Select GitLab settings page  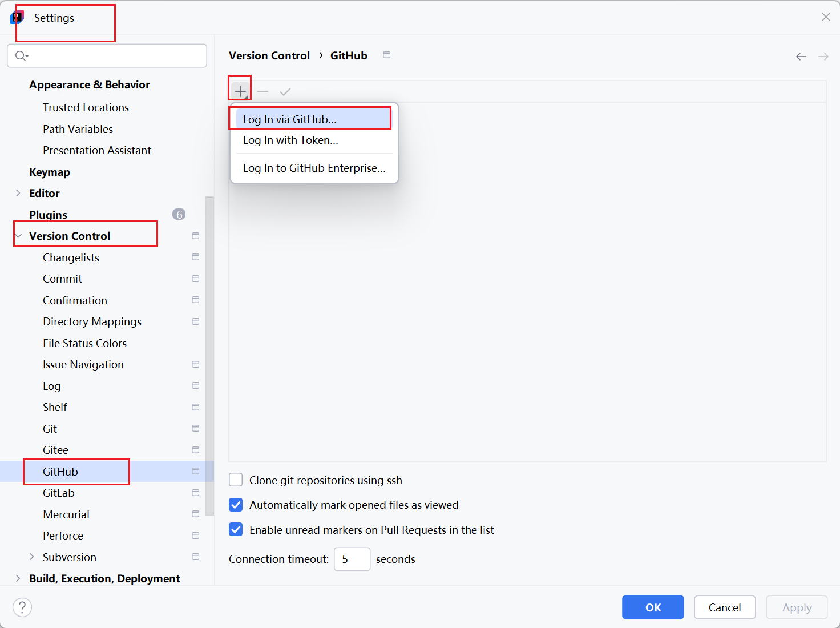(x=58, y=493)
